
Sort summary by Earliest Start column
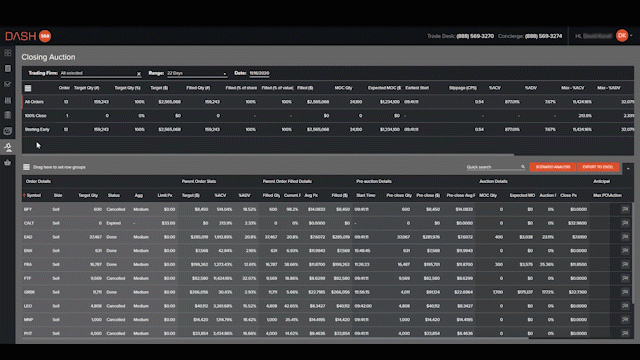point(417,88)
